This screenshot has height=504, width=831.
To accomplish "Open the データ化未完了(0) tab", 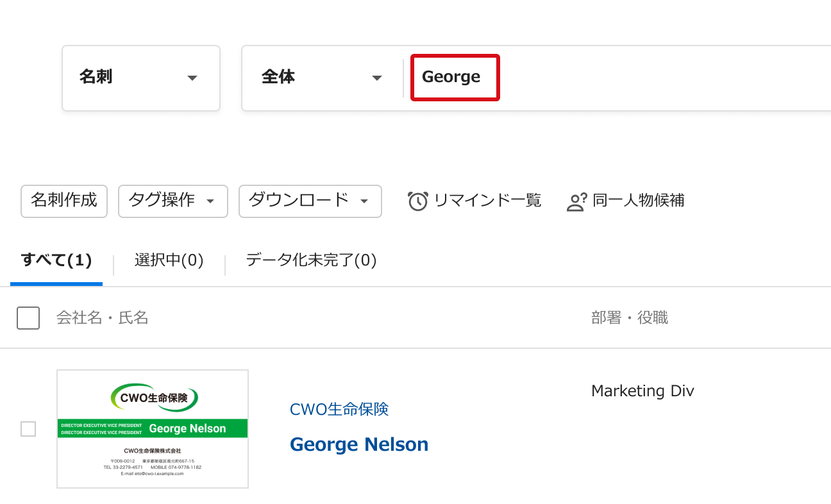I will coord(311,260).
